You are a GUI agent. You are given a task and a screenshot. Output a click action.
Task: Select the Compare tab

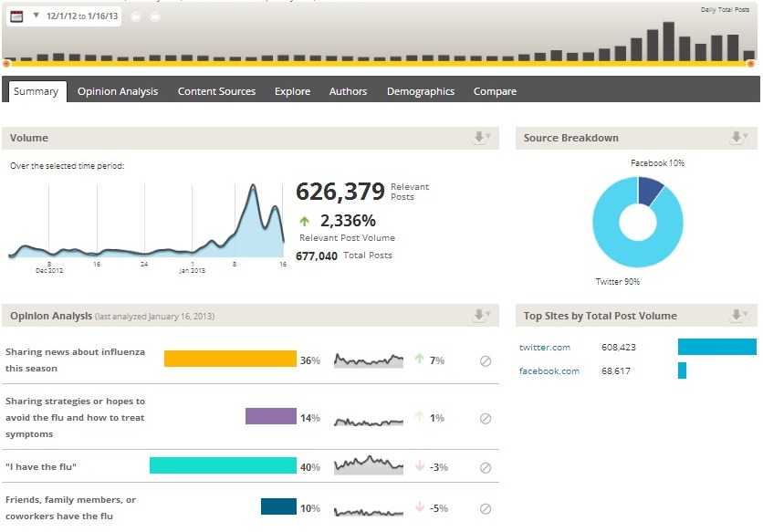[x=495, y=91]
